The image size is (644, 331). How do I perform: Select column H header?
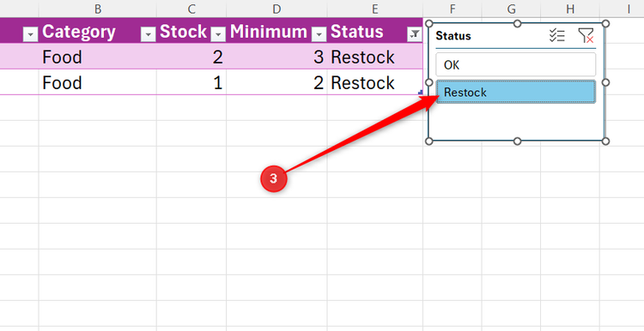[x=570, y=9]
